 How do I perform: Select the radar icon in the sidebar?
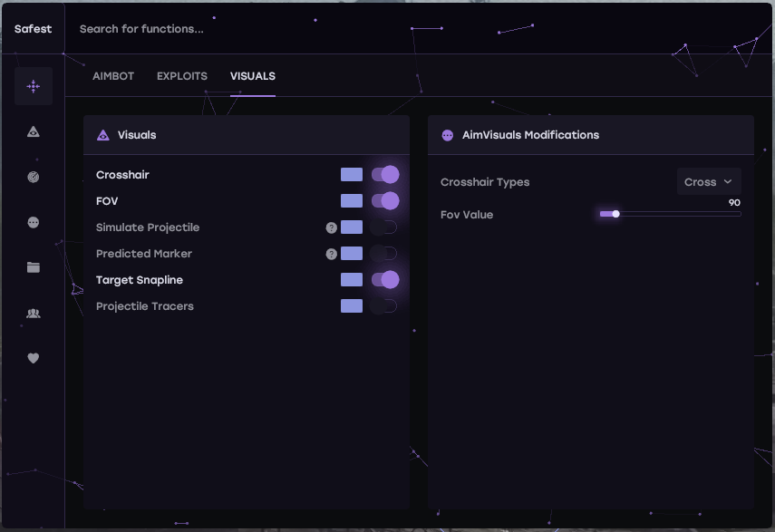[34, 178]
